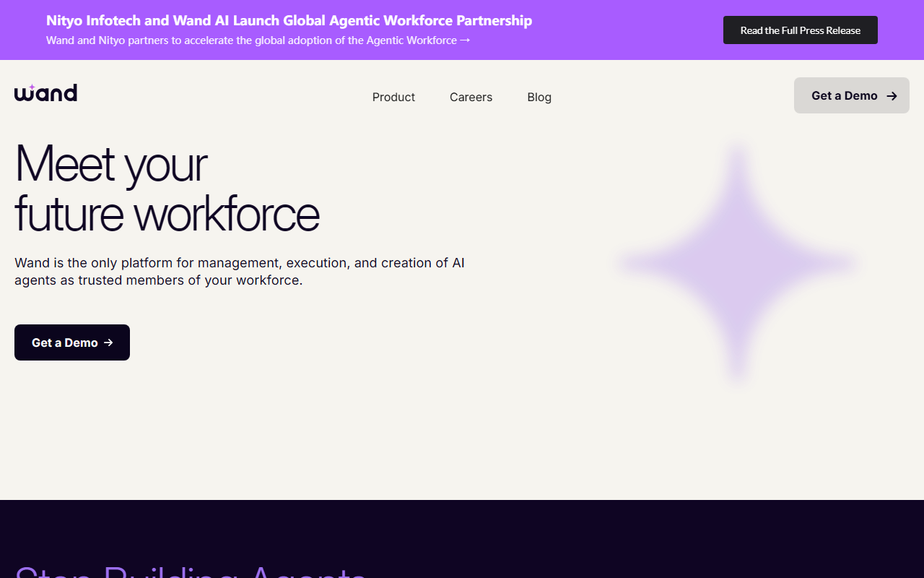The width and height of the screenshot is (924, 578).
Task: Click the gray Get a Demo header button
Action: (852, 95)
